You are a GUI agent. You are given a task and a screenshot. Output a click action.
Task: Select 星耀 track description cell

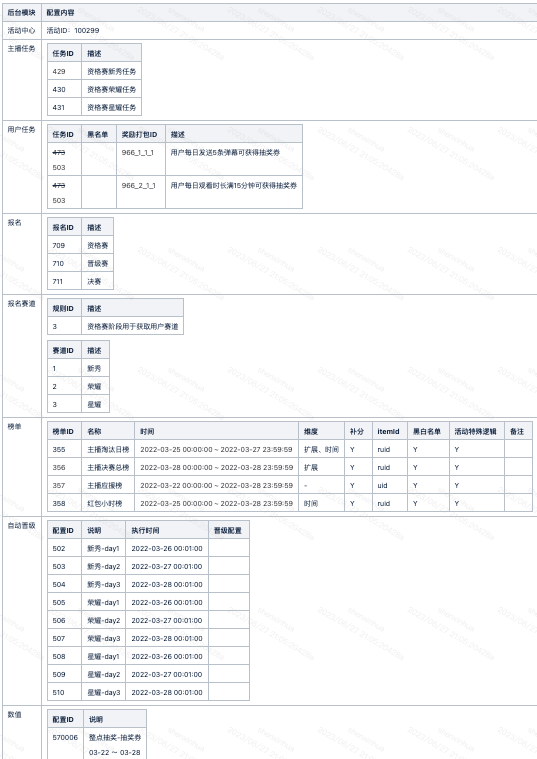tap(95, 404)
